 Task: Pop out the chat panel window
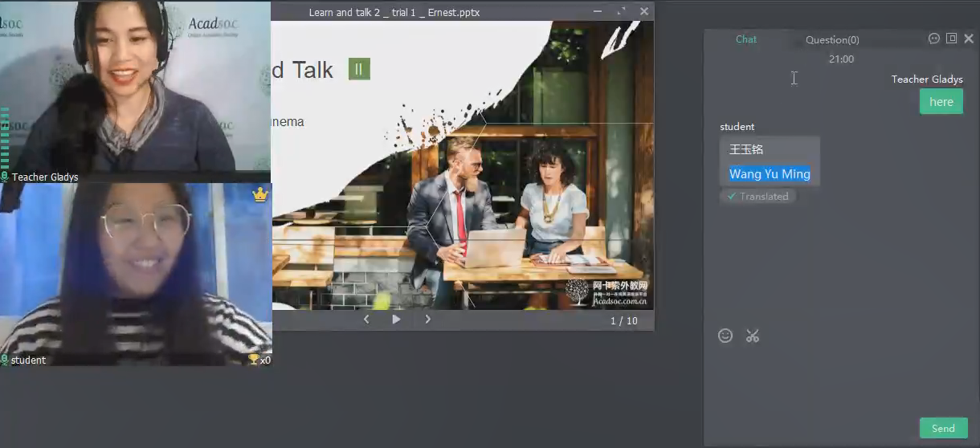[x=951, y=39]
